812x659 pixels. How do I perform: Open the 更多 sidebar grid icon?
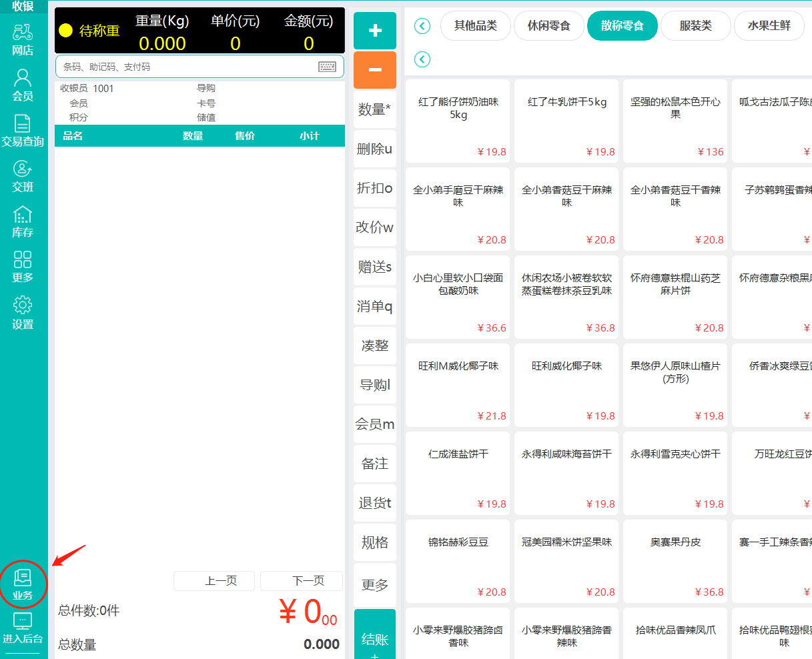(23, 267)
